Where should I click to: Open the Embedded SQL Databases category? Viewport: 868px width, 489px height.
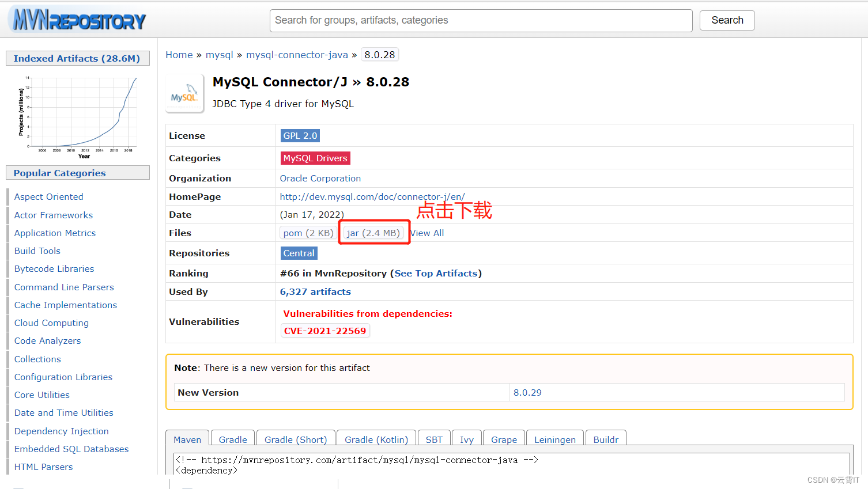point(71,449)
